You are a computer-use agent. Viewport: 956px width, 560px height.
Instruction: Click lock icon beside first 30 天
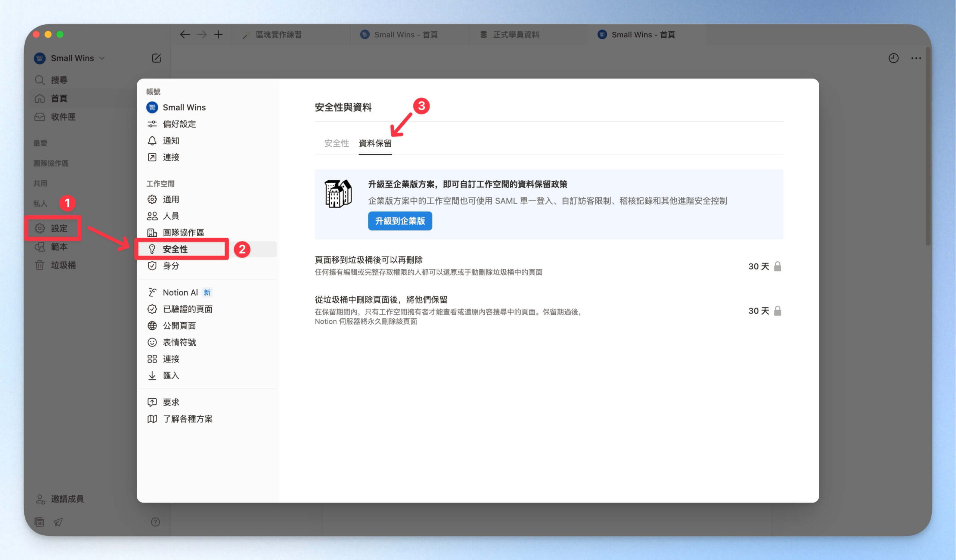pyautogui.click(x=777, y=267)
